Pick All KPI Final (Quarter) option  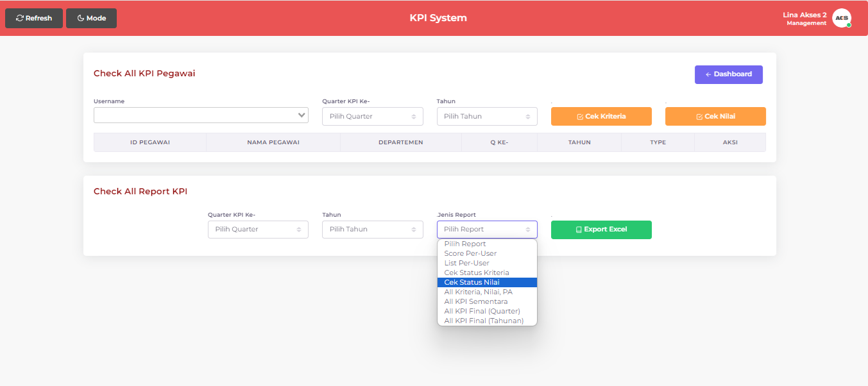coord(482,311)
